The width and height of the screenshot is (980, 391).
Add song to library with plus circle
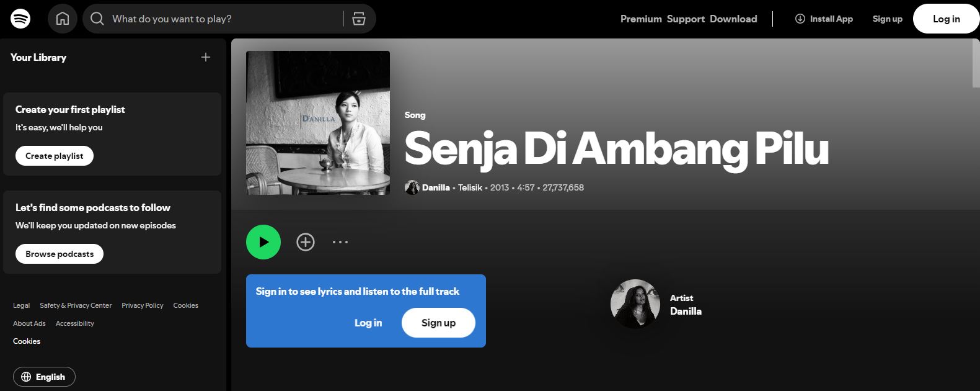pos(306,242)
